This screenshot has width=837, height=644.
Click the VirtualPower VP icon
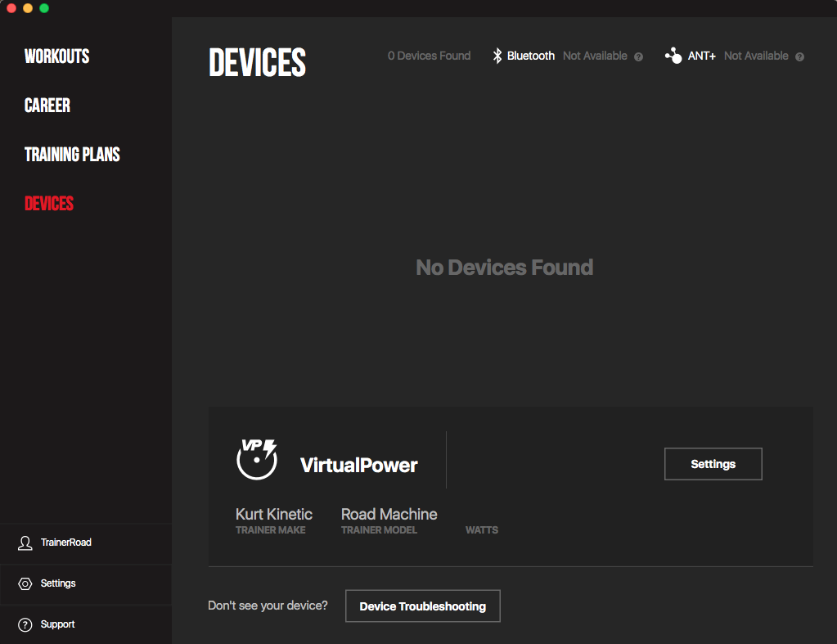(257, 459)
